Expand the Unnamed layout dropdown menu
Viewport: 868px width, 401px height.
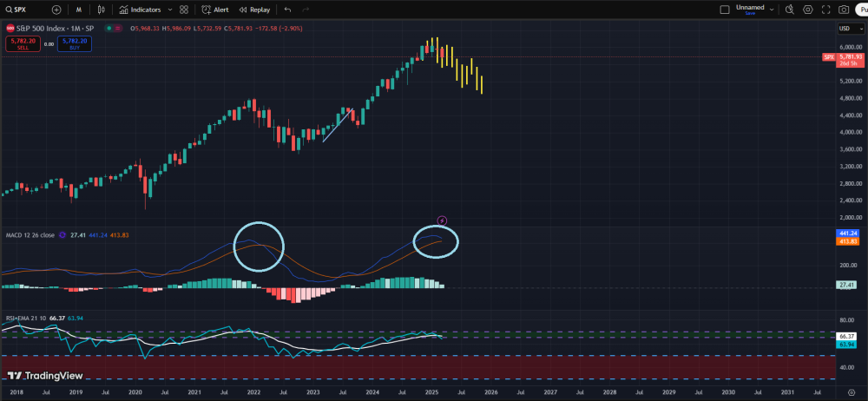tap(771, 10)
